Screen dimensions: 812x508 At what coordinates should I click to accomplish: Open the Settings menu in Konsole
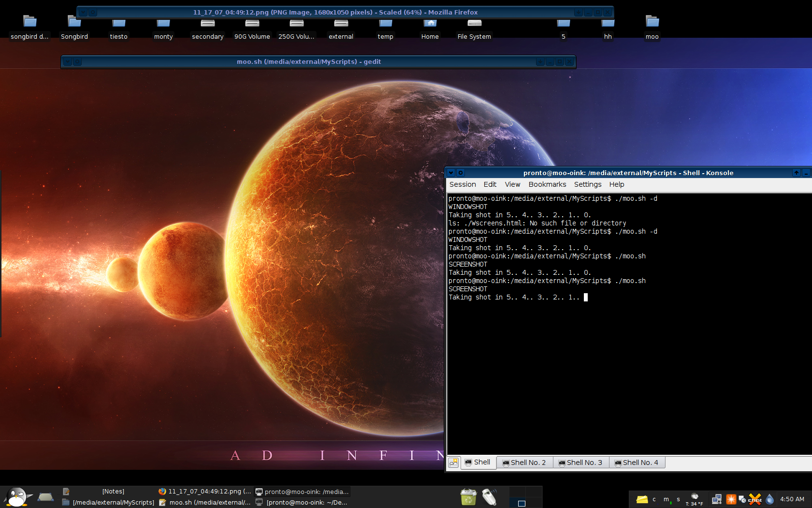[588, 184]
